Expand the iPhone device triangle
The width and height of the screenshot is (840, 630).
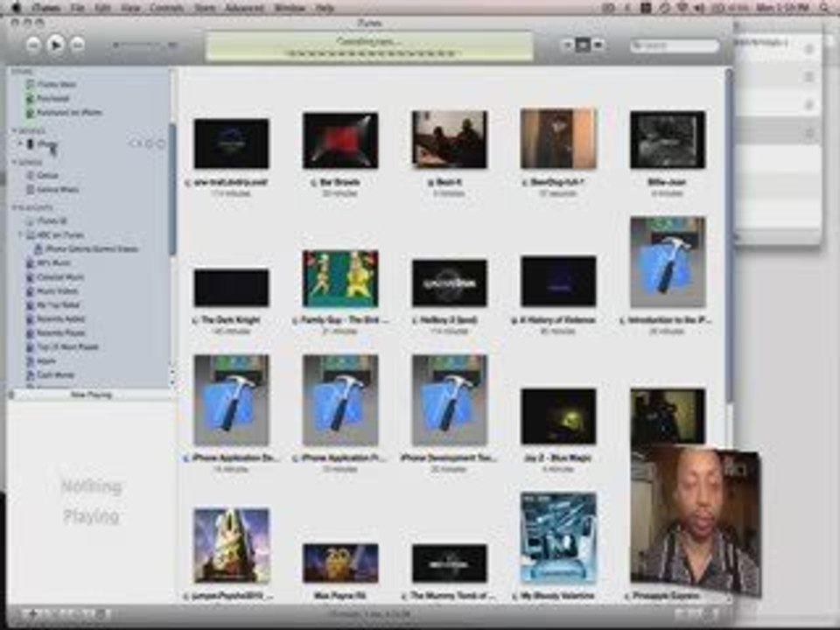point(20,143)
